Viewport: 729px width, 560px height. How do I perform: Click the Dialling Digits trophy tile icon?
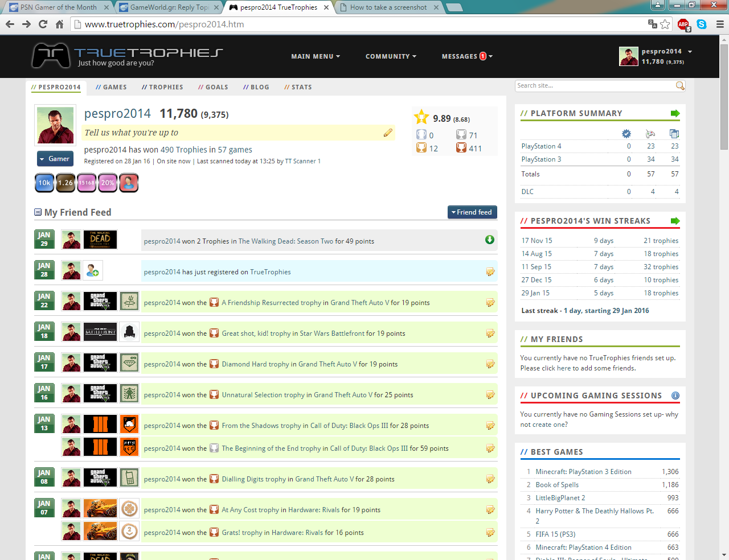pyautogui.click(x=129, y=477)
